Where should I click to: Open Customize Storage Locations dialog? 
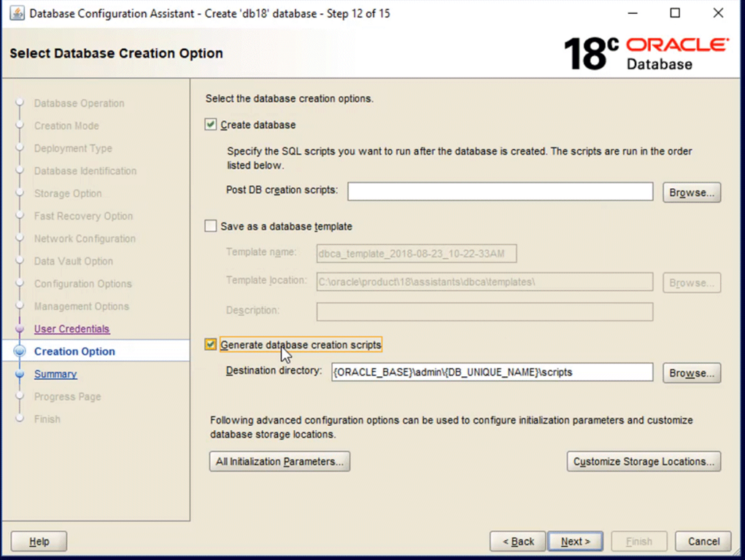coord(644,462)
